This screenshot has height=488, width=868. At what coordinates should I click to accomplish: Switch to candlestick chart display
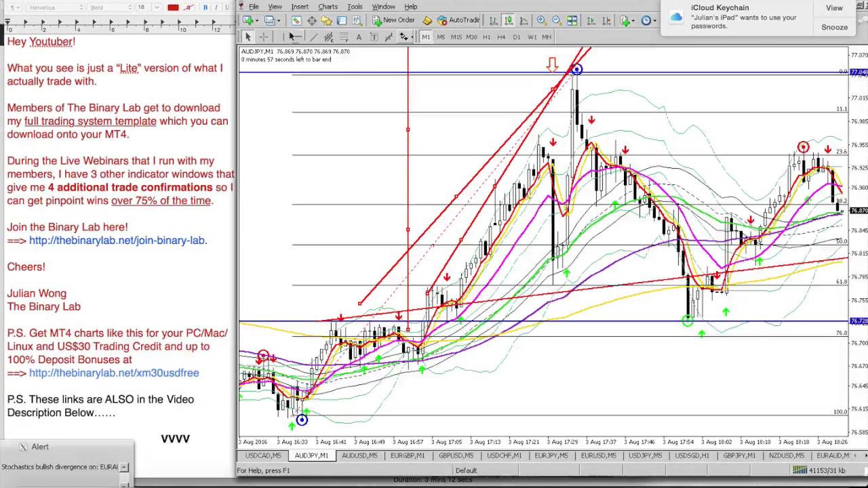[508, 20]
